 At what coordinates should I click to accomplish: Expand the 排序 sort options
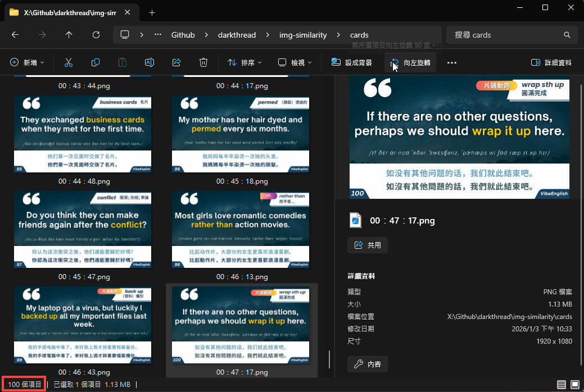click(x=245, y=62)
